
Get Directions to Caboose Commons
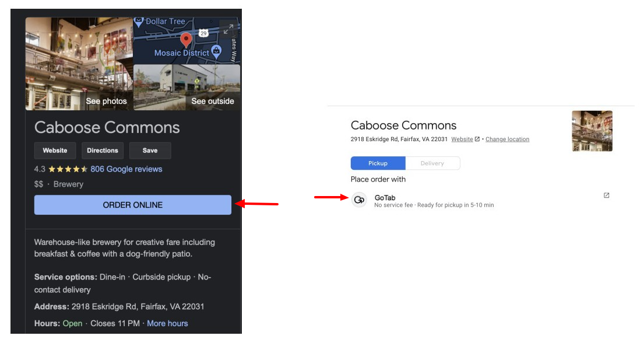point(103,151)
